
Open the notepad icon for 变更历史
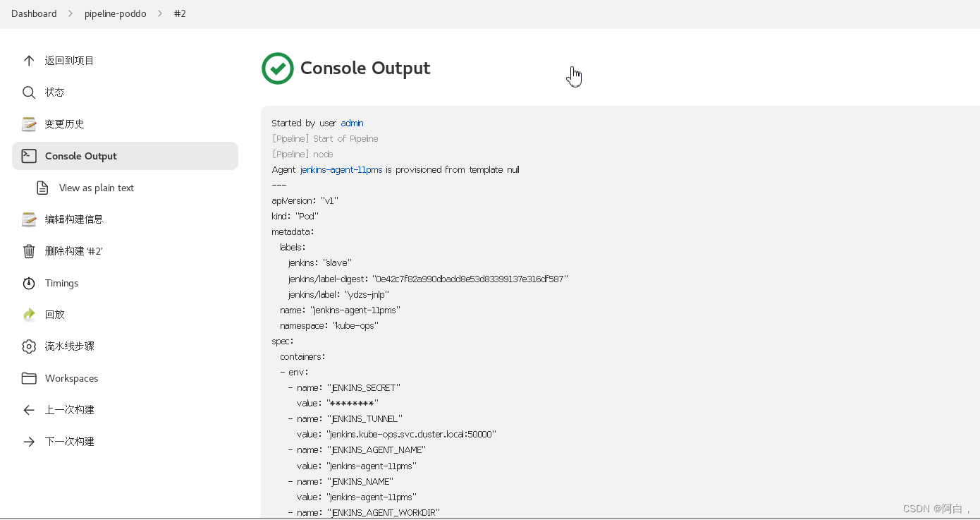(x=29, y=124)
